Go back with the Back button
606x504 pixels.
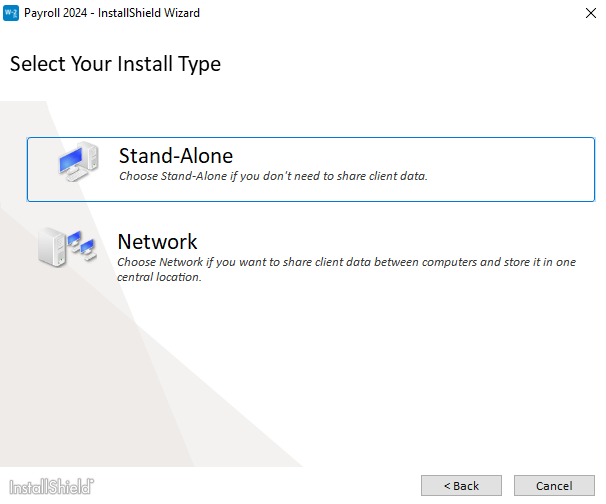(x=461, y=486)
